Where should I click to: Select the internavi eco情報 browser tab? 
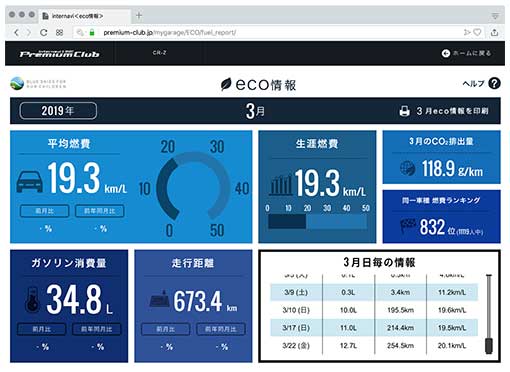click(x=85, y=16)
